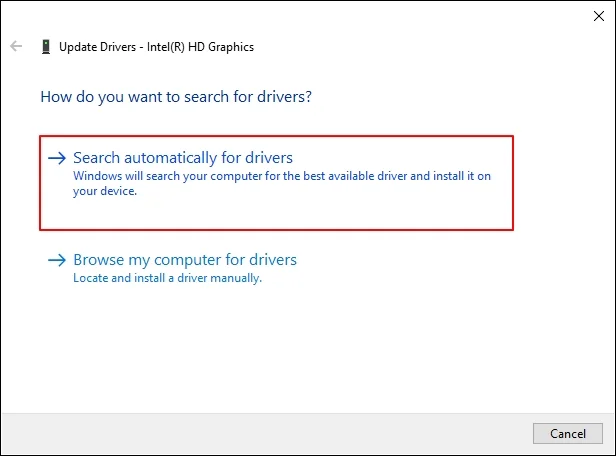This screenshot has height=456, width=616.
Task: Choose Search automatically for drivers
Action: tap(183, 158)
